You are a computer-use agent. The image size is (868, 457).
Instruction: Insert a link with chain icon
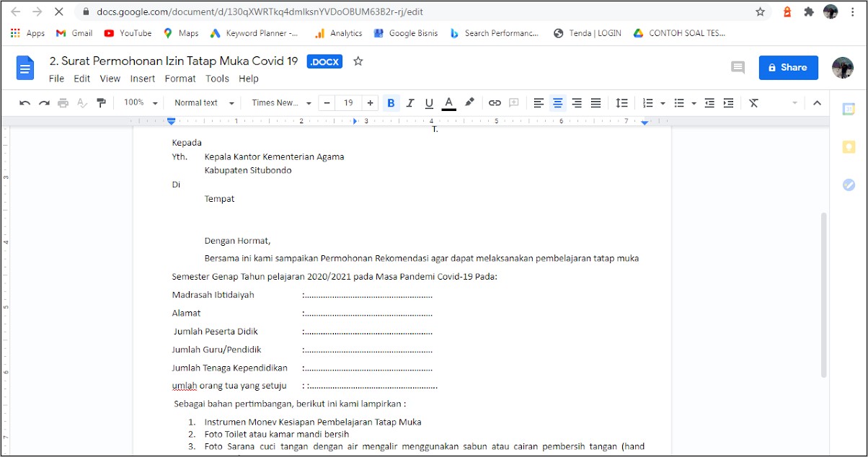pyautogui.click(x=495, y=103)
